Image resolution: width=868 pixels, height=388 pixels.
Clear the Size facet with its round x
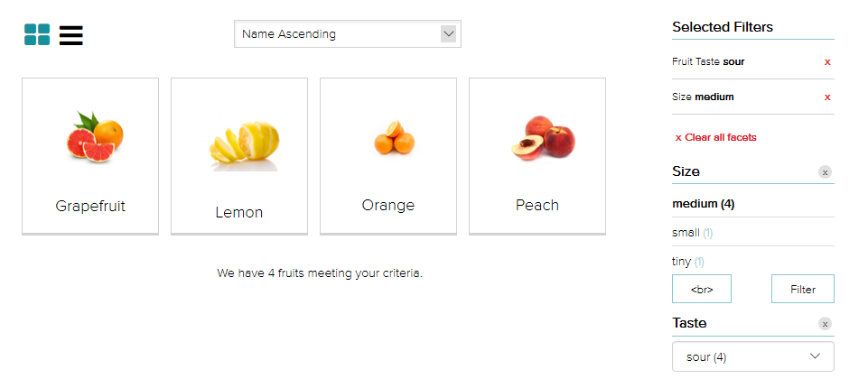click(x=825, y=172)
